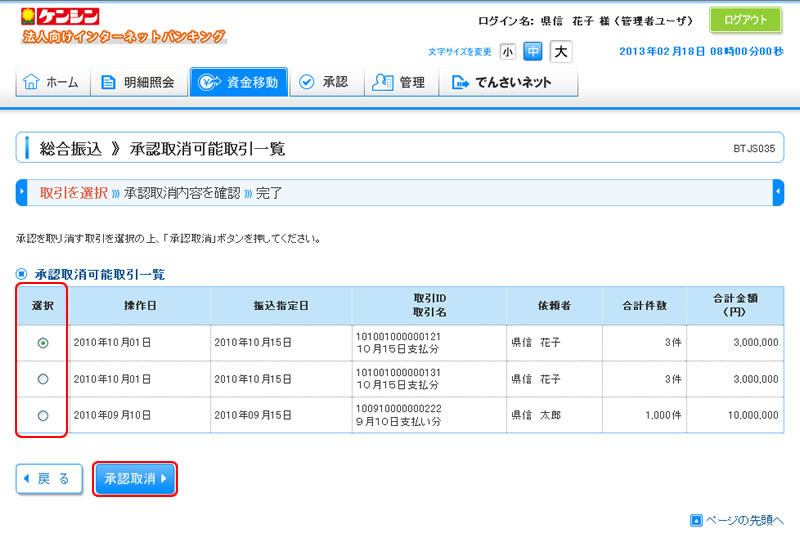The width and height of the screenshot is (800, 554).
Task: Click the 戻る back button
Action: 49,479
